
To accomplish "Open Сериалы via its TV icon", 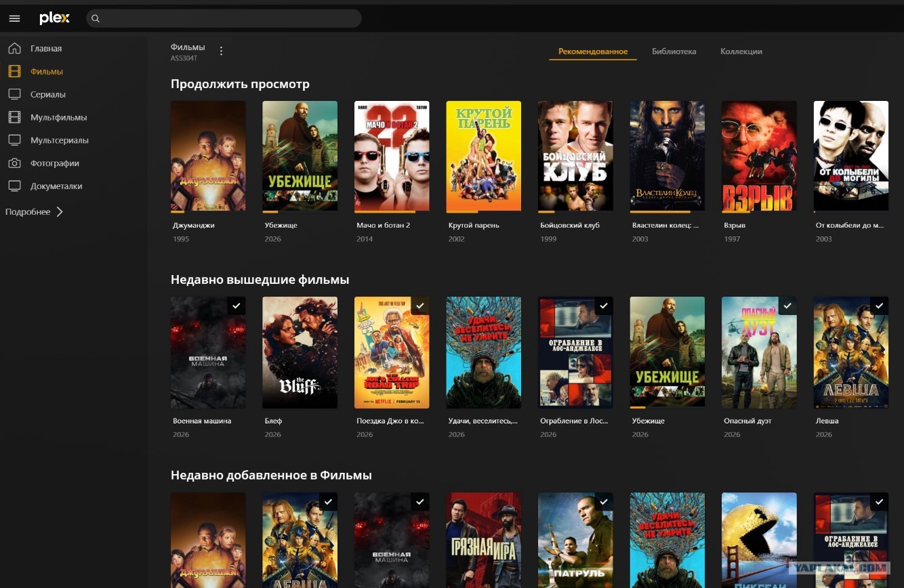I will click(x=14, y=94).
